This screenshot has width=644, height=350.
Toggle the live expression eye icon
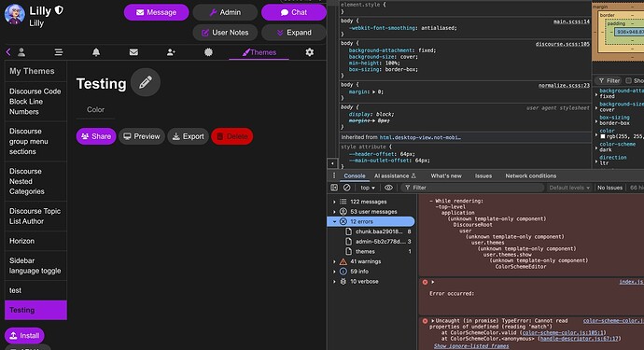(388, 188)
